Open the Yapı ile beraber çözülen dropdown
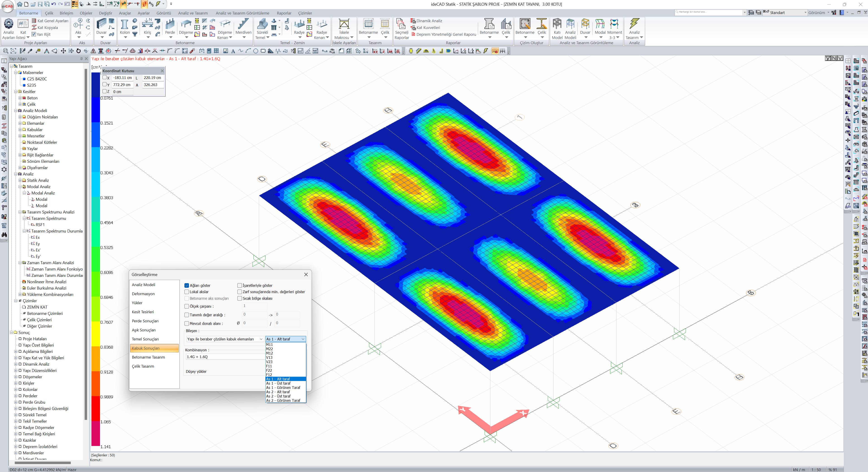The image size is (868, 472). click(225, 339)
